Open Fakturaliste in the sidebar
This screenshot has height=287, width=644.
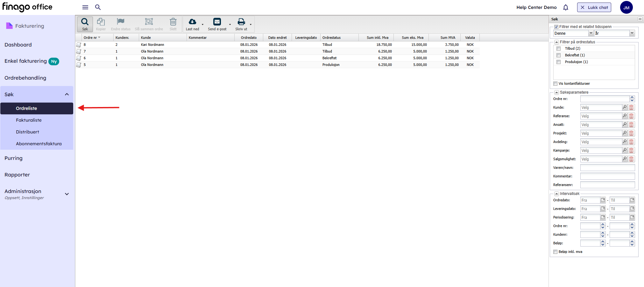click(x=29, y=120)
